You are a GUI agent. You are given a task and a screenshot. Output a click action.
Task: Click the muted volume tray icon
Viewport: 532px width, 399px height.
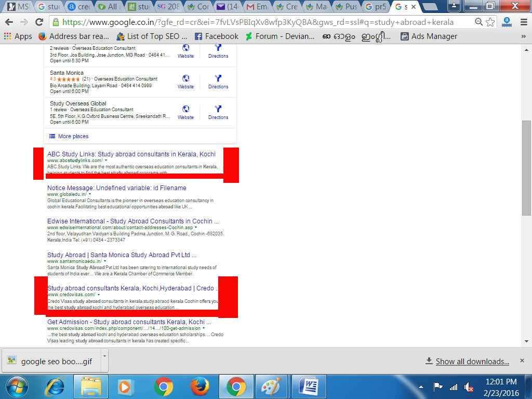coord(469,387)
